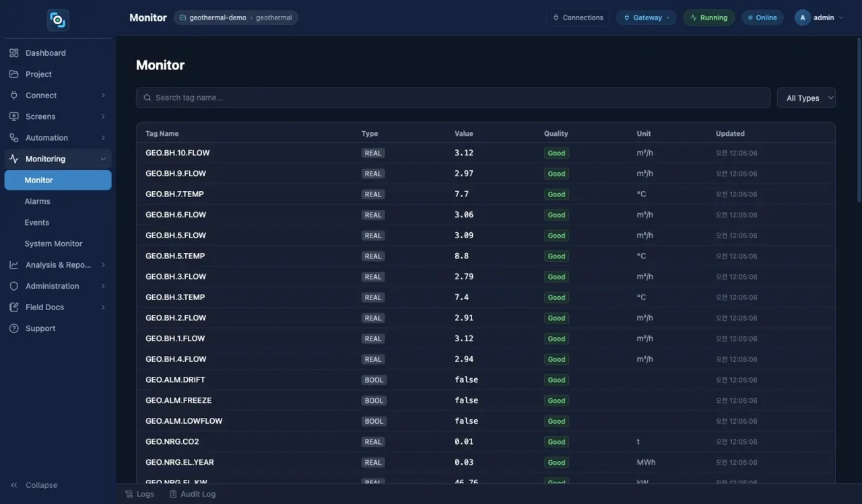This screenshot has height=504, width=862.
Task: Click the Online status badge
Action: coord(762,18)
